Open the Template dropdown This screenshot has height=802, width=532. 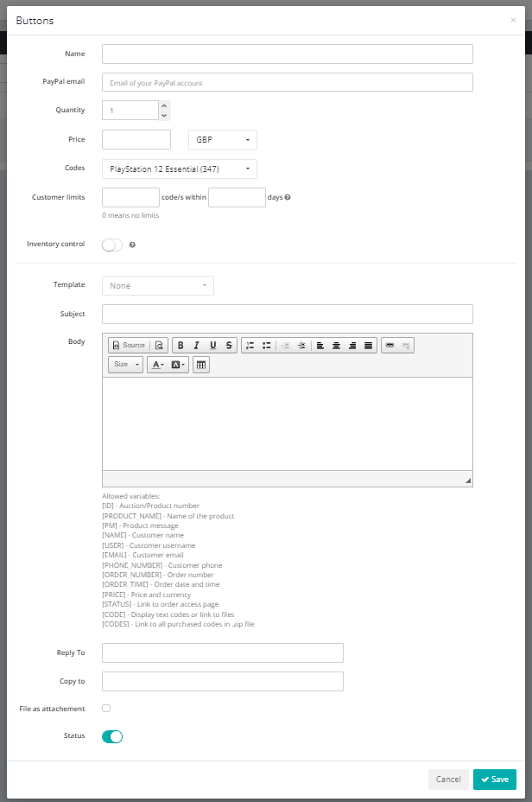(158, 285)
